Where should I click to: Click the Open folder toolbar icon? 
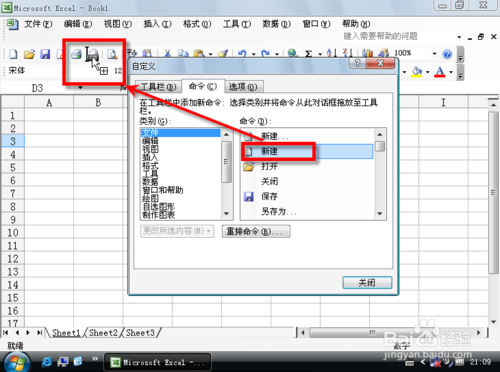point(29,54)
